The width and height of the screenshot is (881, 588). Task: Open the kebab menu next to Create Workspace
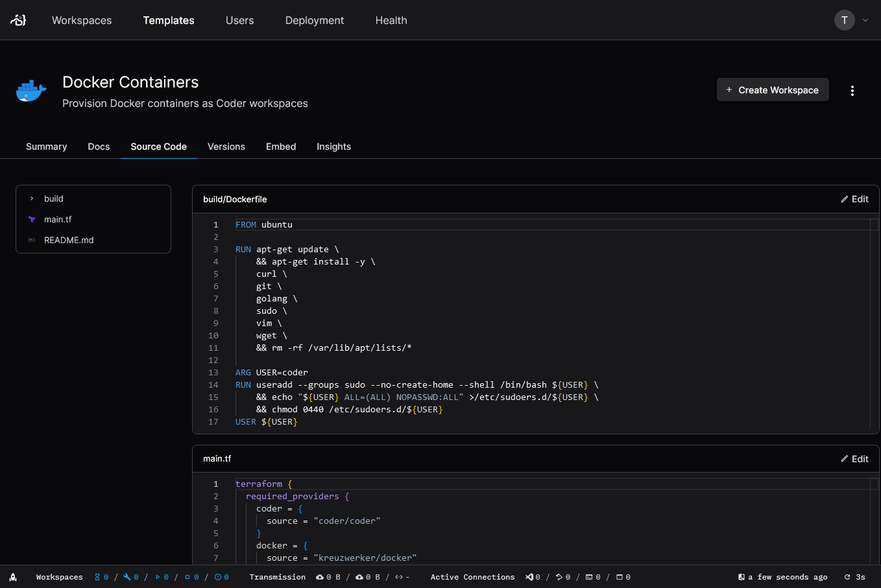point(852,90)
